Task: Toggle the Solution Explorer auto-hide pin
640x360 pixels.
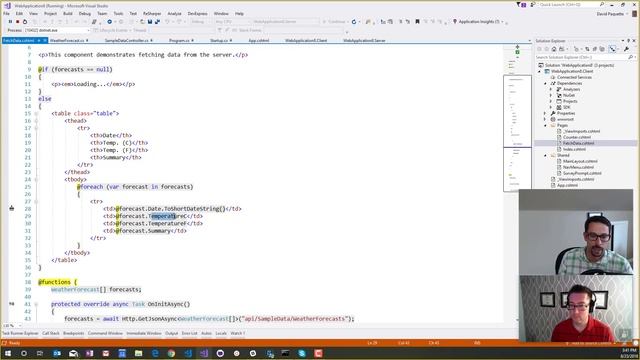Action: pyautogui.click(x=629, y=41)
